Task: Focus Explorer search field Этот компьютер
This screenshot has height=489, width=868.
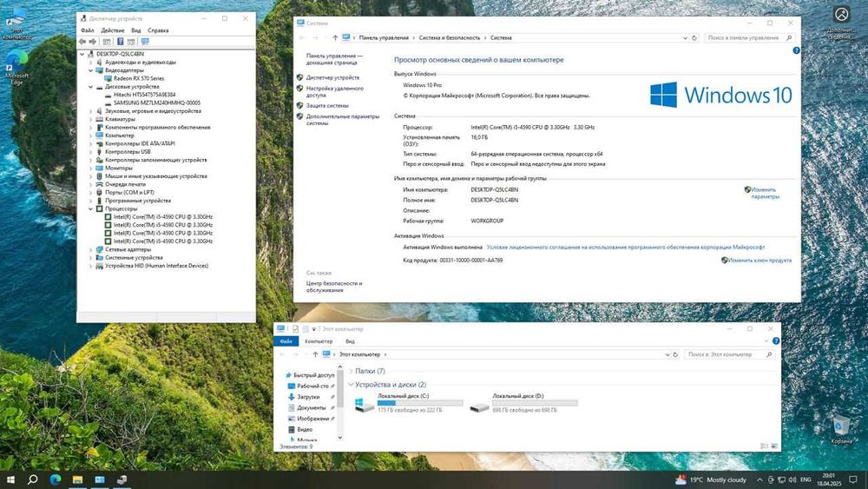Action: click(730, 354)
